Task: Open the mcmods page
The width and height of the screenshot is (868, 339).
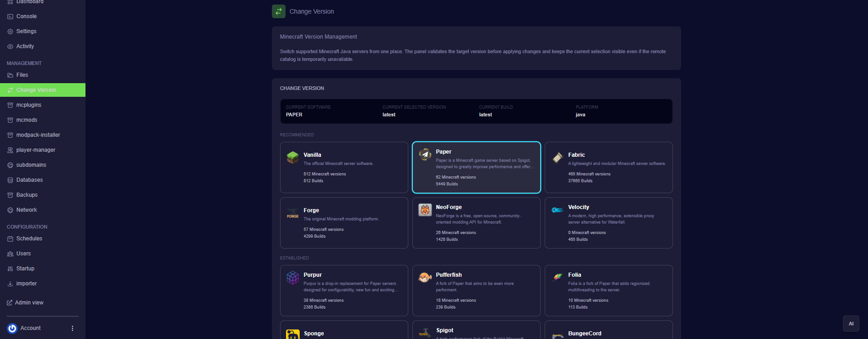Action: [x=43, y=120]
